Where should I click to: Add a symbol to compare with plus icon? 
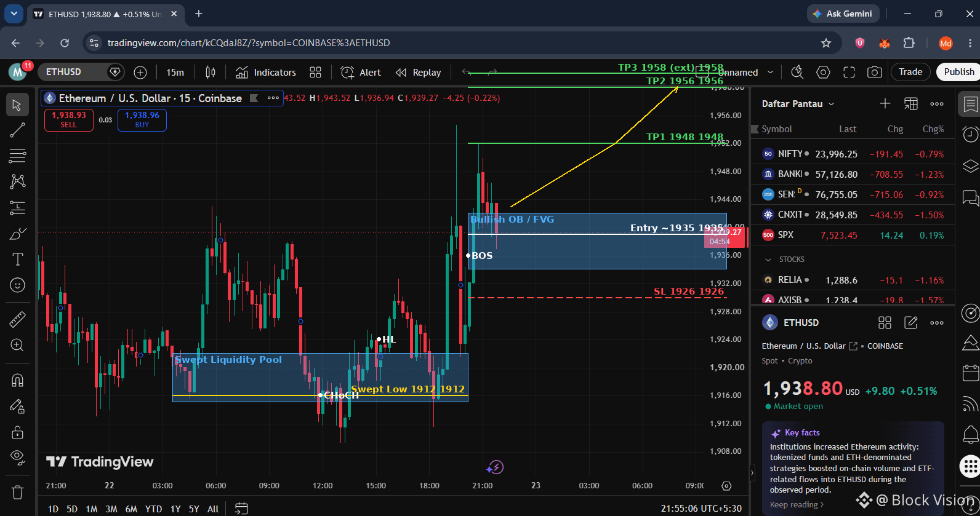point(140,73)
